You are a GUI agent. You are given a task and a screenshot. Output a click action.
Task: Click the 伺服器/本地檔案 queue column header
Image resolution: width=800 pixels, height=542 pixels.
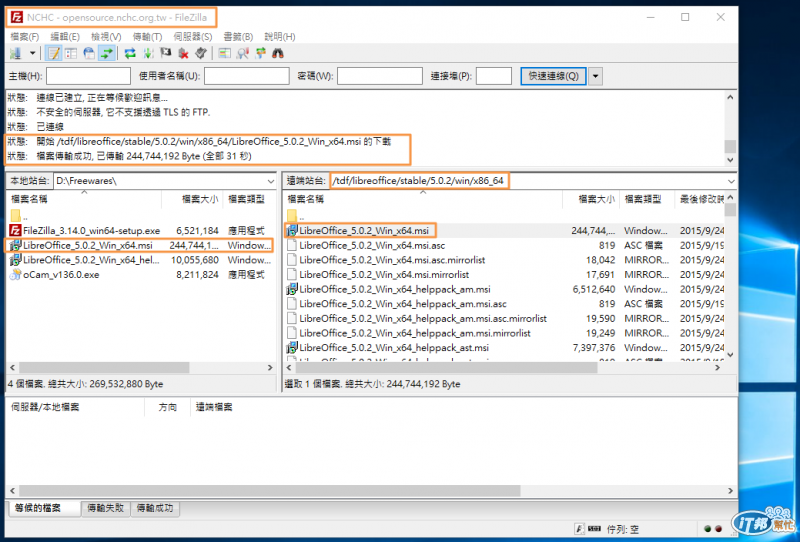click(76, 407)
